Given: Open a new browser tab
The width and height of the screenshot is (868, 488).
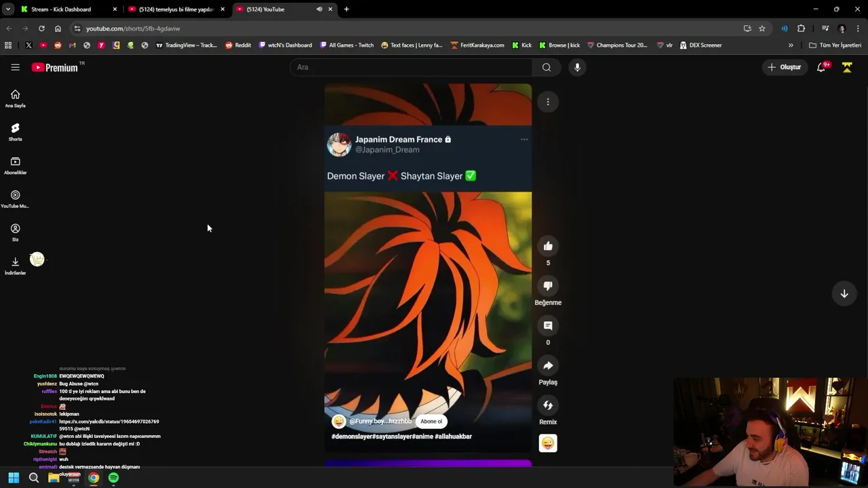Looking at the screenshot, I should click(347, 9).
